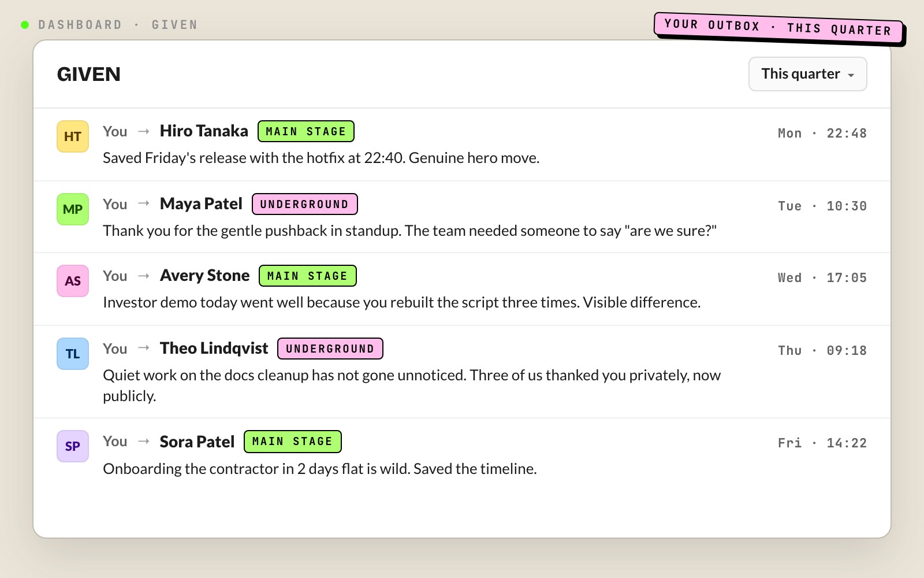Click the Tue 10:30 timestamp
Viewport: 924px width, 578px height.
pos(822,206)
